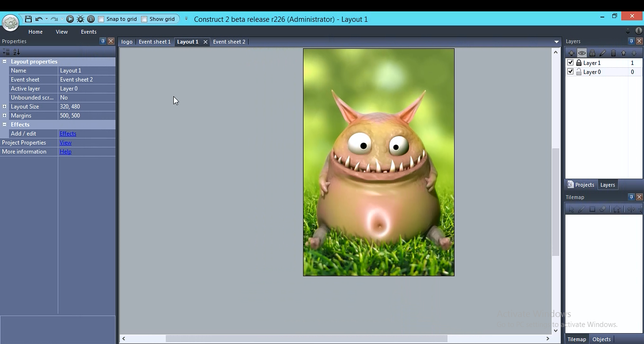Sort properties alphabetically
644x344 pixels.
click(x=17, y=52)
